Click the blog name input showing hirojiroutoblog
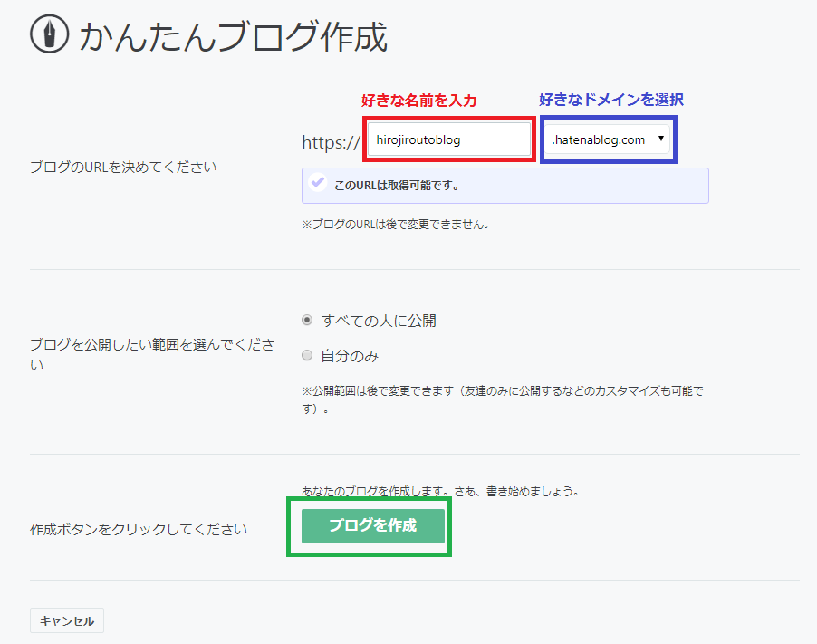Viewport: 817px width, 644px height. point(447,139)
